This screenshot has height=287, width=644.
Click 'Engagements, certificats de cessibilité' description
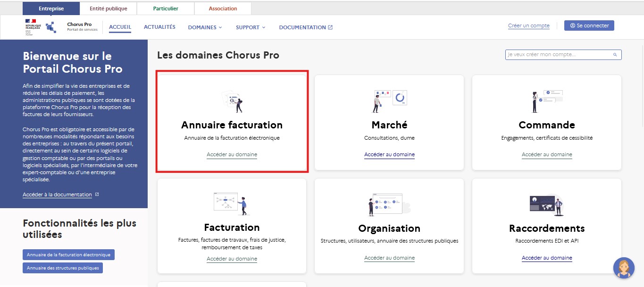(x=547, y=138)
